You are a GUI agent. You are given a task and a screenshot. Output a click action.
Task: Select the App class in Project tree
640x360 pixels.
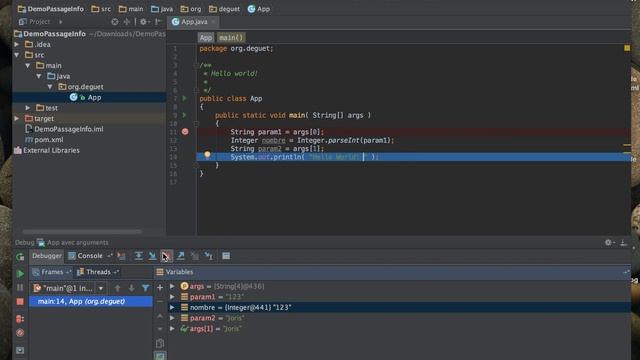coord(89,97)
